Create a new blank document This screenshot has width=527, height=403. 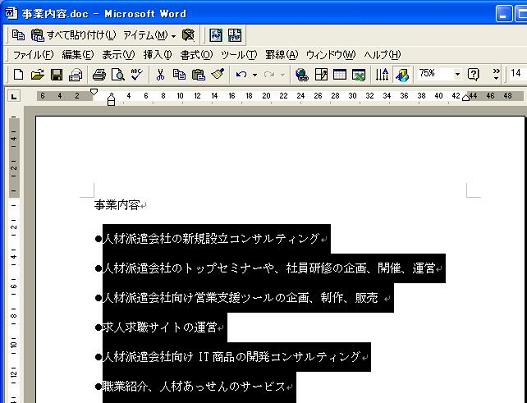coord(18,74)
